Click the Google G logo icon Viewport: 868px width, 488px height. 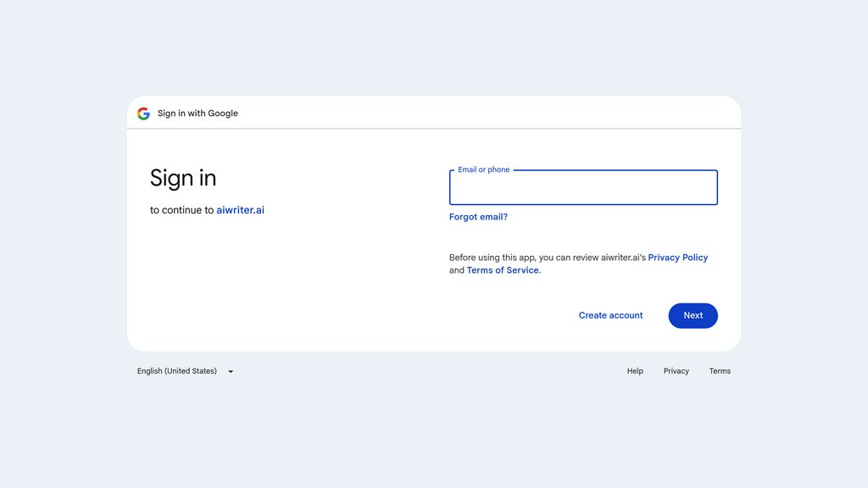143,114
